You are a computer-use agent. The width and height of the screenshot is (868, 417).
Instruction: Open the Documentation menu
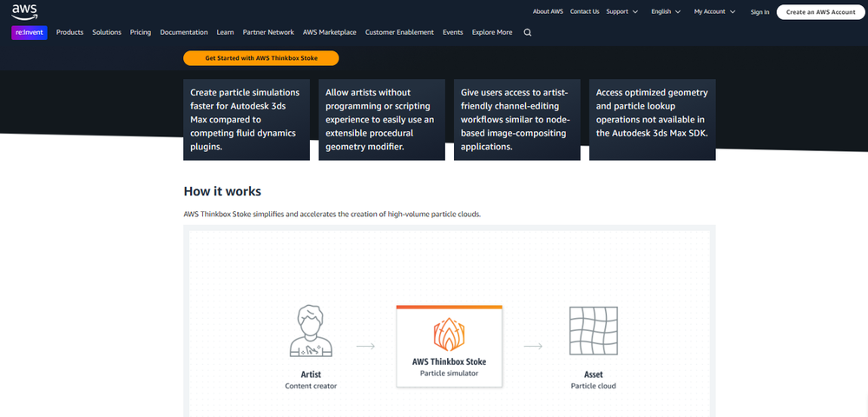coord(184,33)
